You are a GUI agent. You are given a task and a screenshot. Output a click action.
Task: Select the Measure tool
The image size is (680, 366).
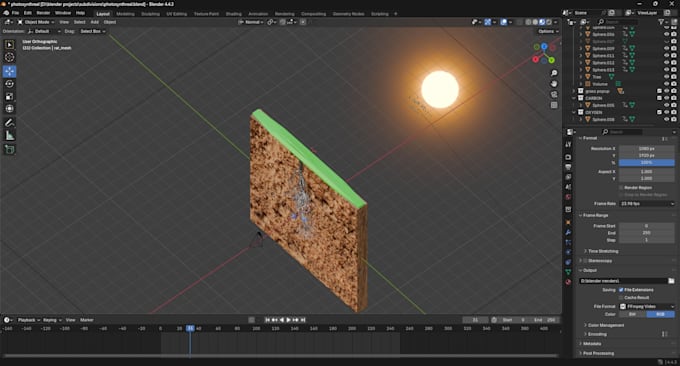coord(10,136)
